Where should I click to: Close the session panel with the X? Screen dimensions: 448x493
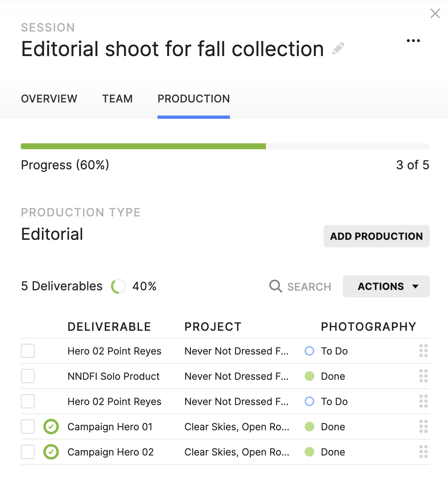(435, 13)
